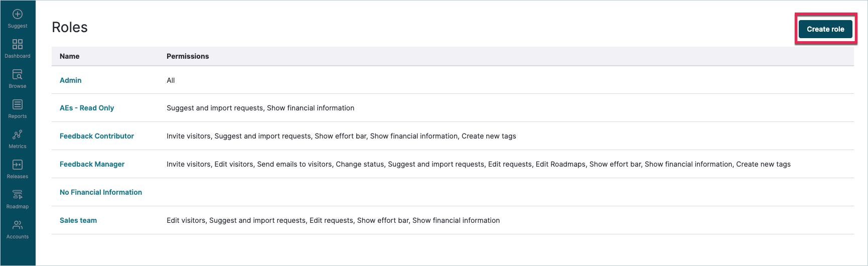
Task: Open Releases in the sidebar
Action: (x=18, y=169)
